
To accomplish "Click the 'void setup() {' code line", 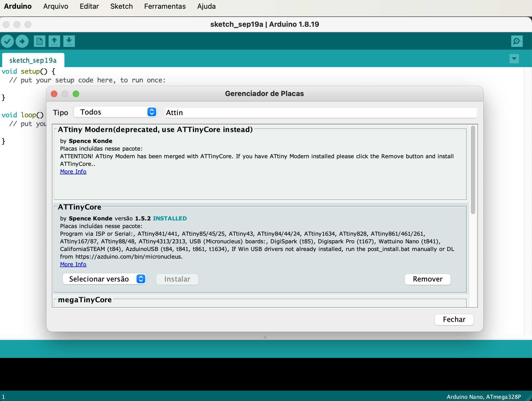I will [28, 71].
